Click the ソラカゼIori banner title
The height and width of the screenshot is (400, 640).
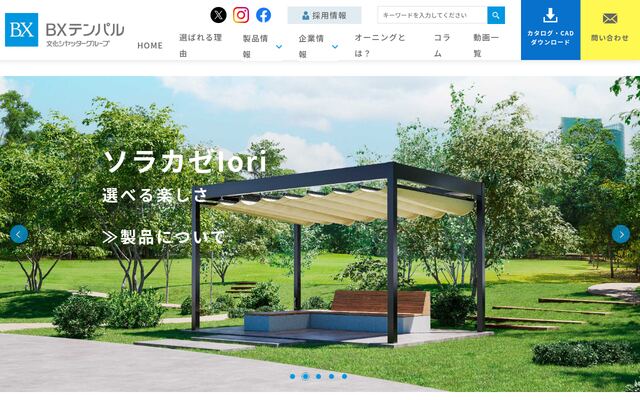tap(185, 161)
